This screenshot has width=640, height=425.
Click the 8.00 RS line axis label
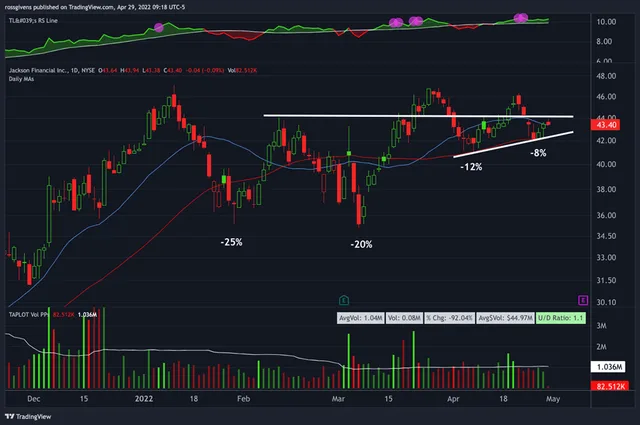click(x=604, y=41)
